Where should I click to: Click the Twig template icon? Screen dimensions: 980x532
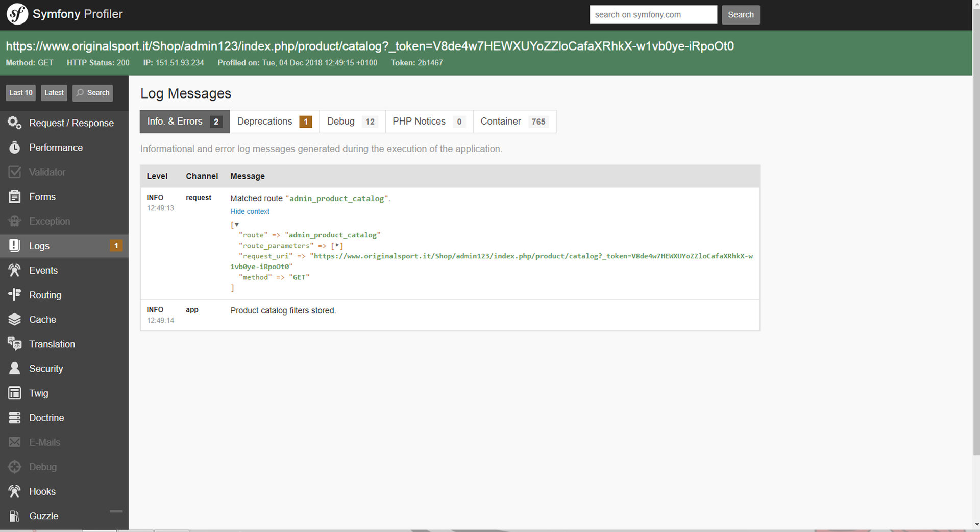point(14,393)
